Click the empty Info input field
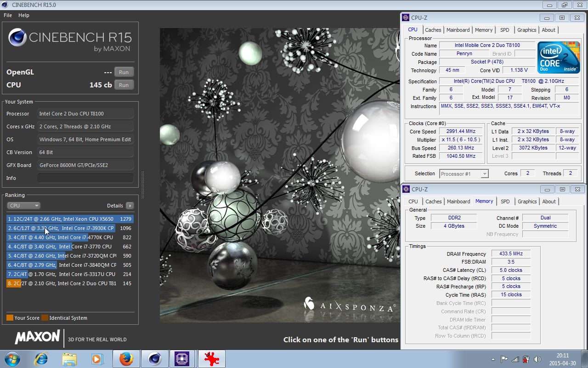The image size is (588, 368). pos(85,178)
